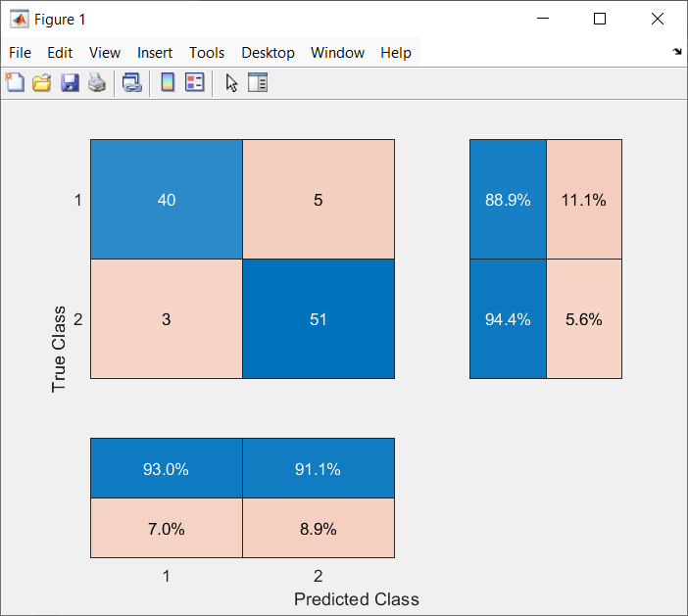The height and width of the screenshot is (616, 688).
Task: Select the misclassified cell showing 3
Action: [x=167, y=318]
